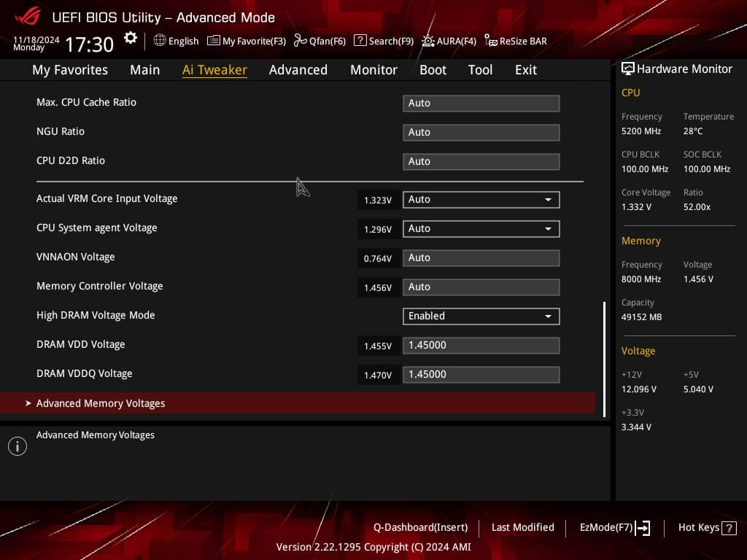
Task: Click the Version 2.22.1295 copyright text
Action: click(373, 547)
